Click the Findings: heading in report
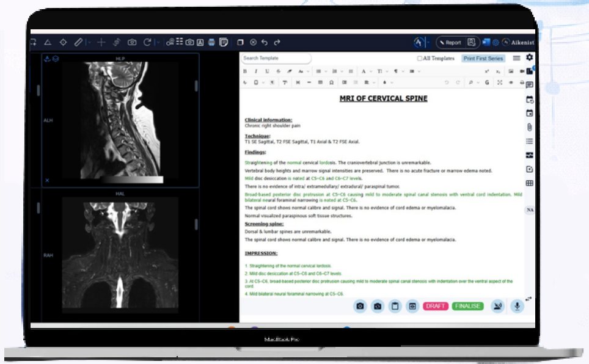The width and height of the screenshot is (589, 364). 255,152
